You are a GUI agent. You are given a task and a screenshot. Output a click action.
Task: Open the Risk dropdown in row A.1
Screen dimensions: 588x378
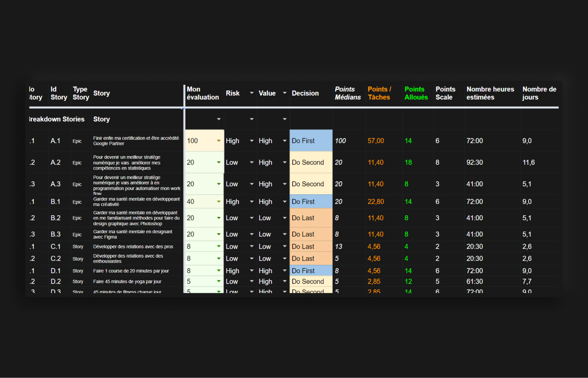pos(252,141)
